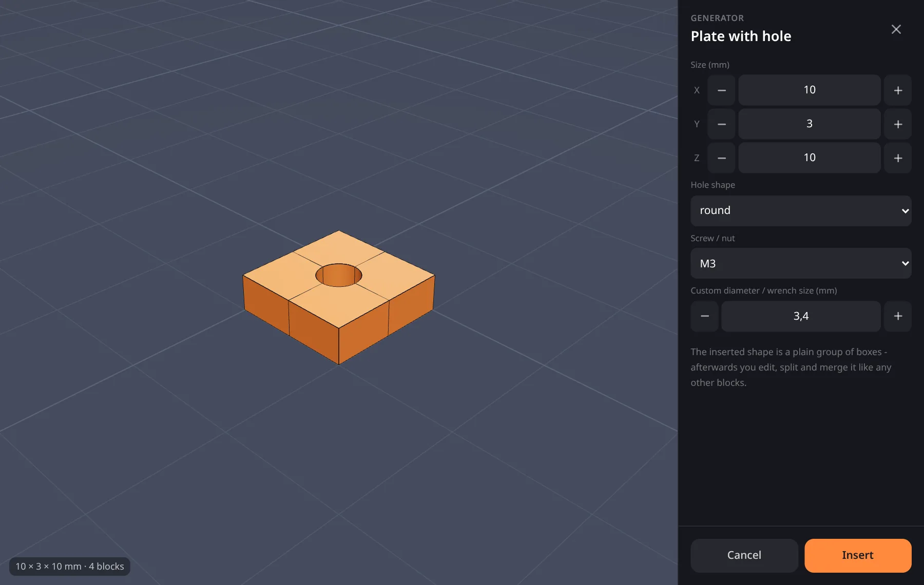Decrease the X size with minus
This screenshot has height=585, width=924.
721,90
